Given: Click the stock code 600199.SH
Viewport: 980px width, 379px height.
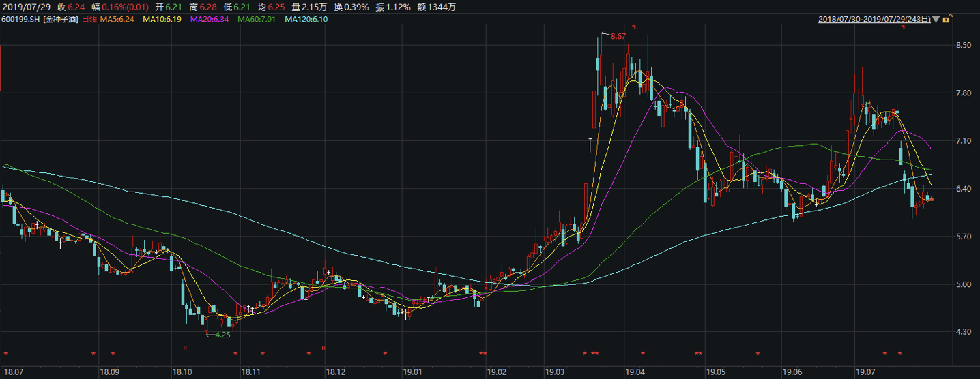Looking at the screenshot, I should click(21, 20).
